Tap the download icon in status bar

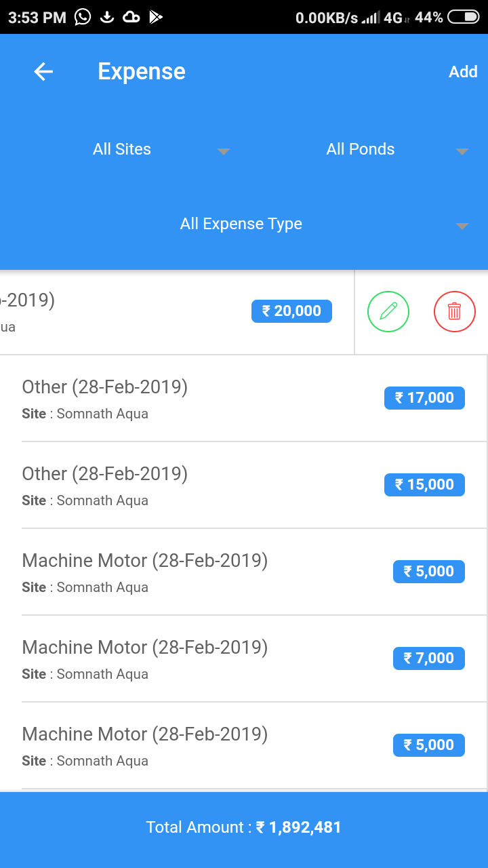tap(106, 17)
